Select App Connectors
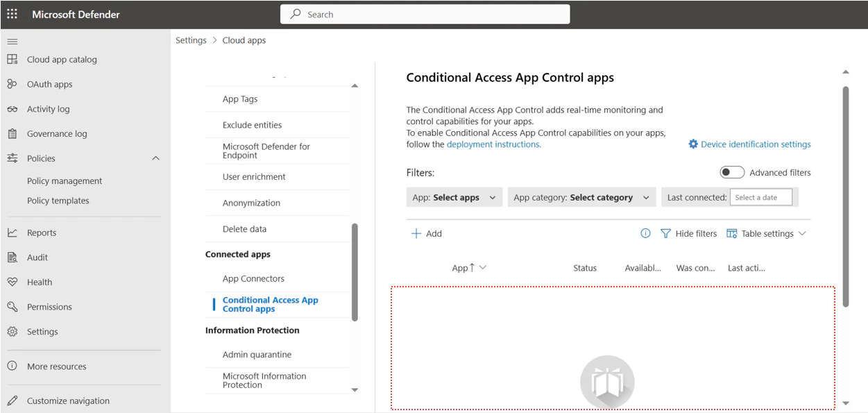Screen dimensions: 868x413 pos(253,278)
